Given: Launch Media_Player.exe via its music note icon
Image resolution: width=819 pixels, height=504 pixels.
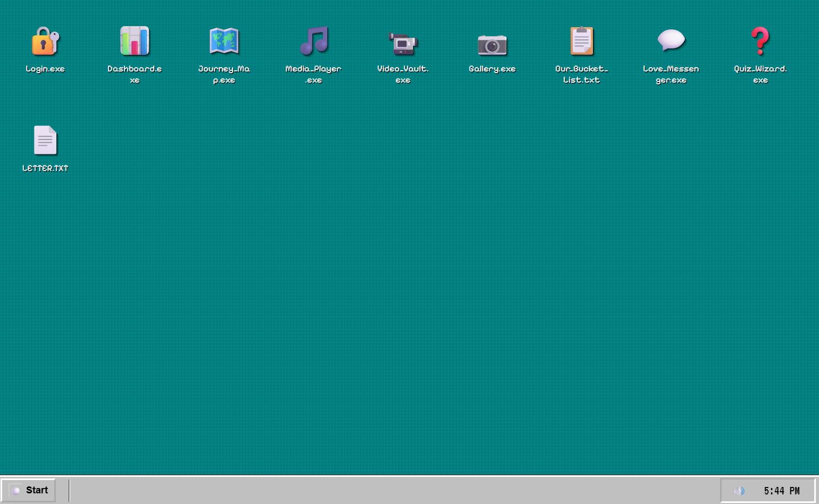Looking at the screenshot, I should (313, 42).
